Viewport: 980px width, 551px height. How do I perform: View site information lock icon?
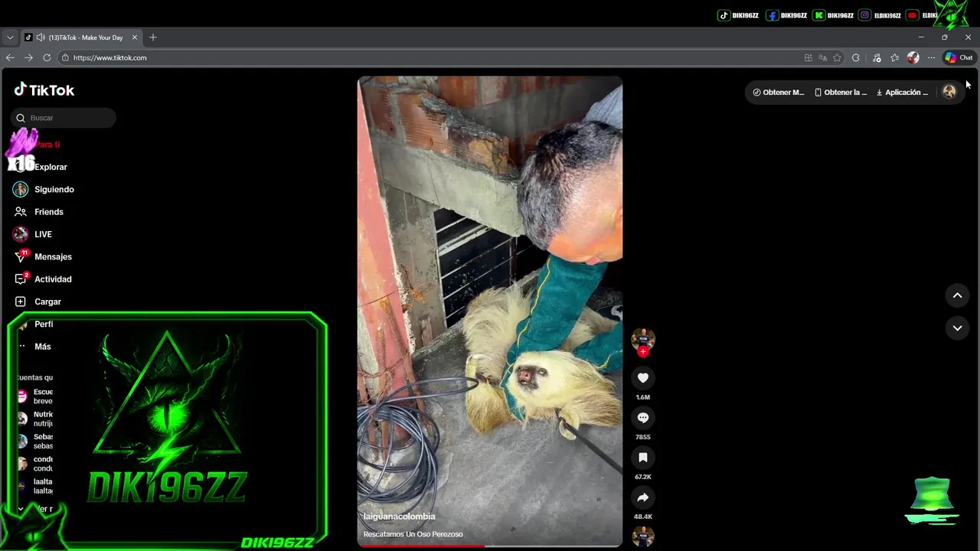tap(66, 57)
